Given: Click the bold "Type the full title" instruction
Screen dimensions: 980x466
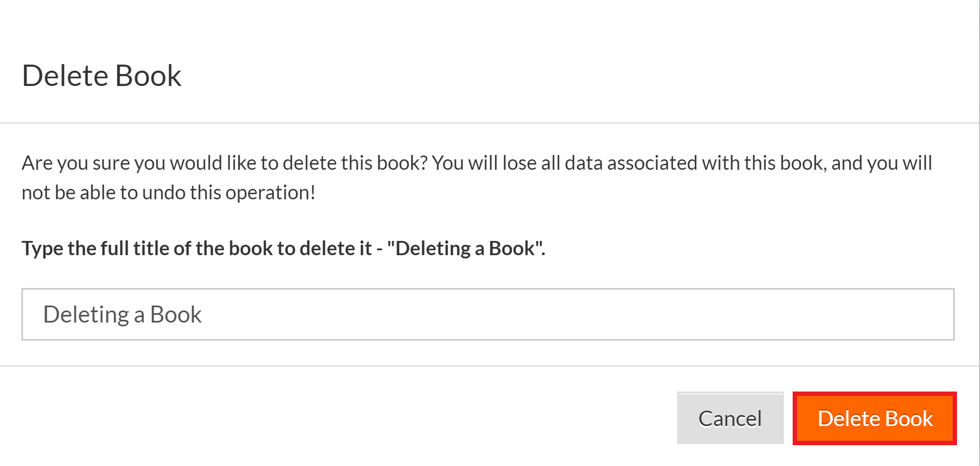Looking at the screenshot, I should click(x=283, y=249).
